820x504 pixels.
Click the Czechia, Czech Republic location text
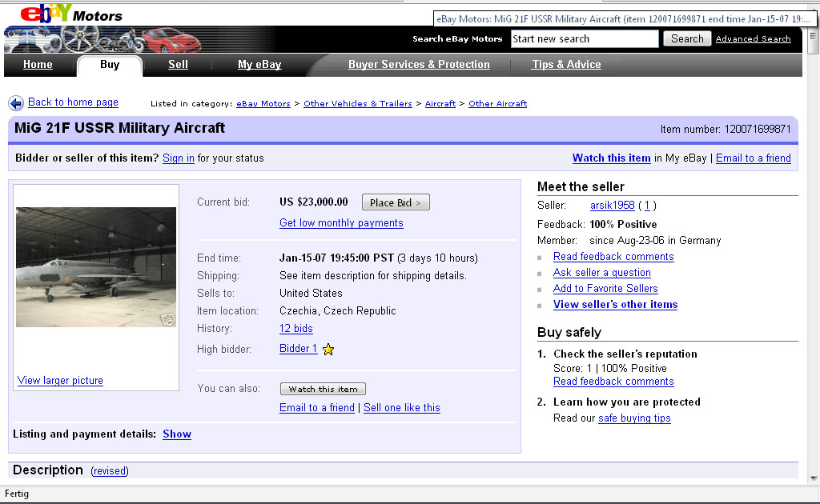coord(337,310)
